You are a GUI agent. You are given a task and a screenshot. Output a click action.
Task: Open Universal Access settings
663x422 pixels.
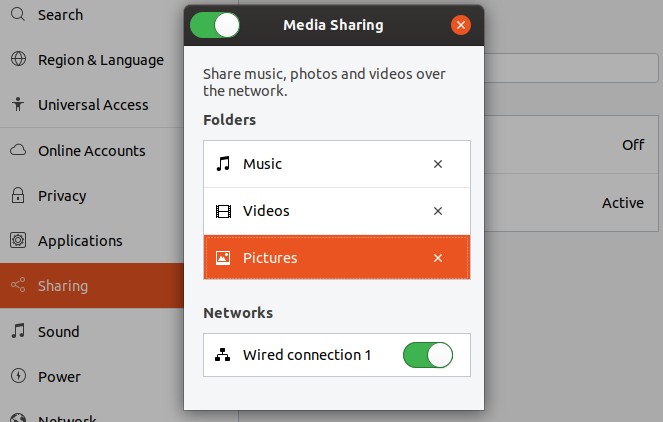click(92, 105)
